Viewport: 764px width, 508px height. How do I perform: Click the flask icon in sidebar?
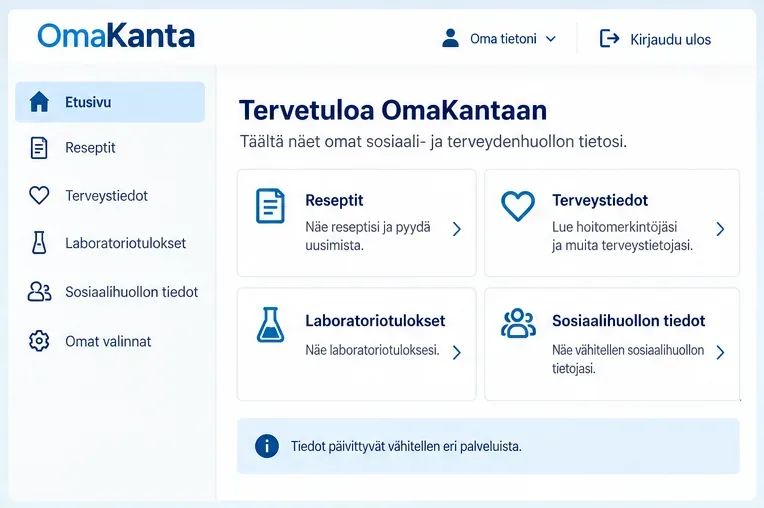point(39,243)
